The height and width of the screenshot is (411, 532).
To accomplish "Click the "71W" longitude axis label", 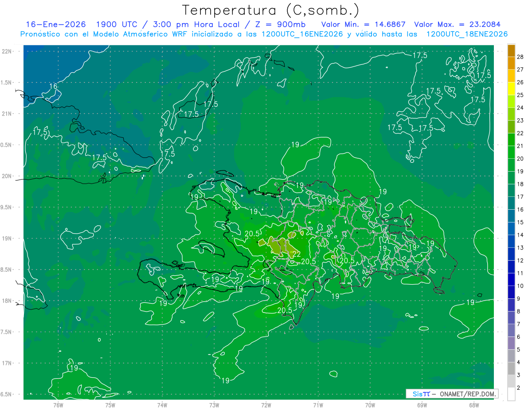I will coord(318,405).
